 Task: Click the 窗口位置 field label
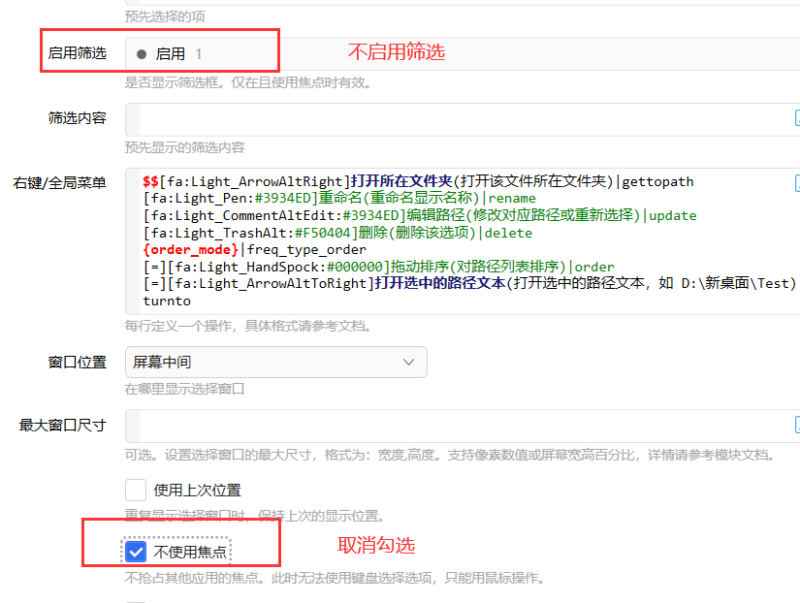pyautogui.click(x=77, y=362)
